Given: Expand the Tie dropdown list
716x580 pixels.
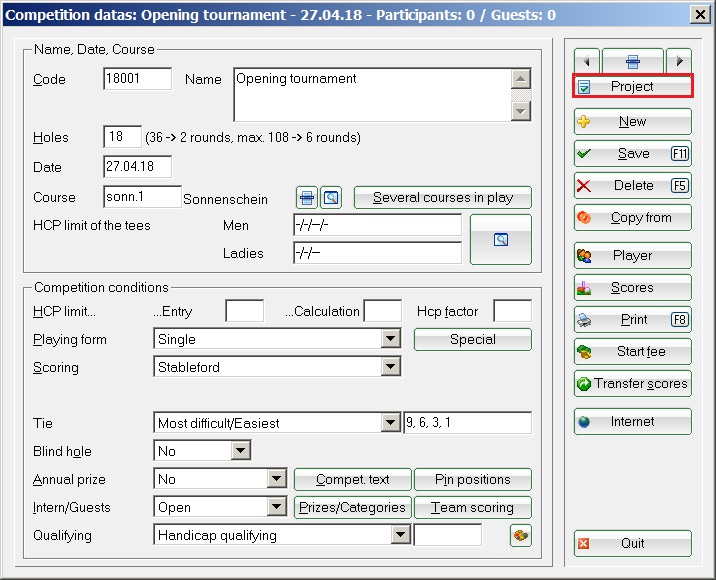Looking at the screenshot, I should click(391, 424).
